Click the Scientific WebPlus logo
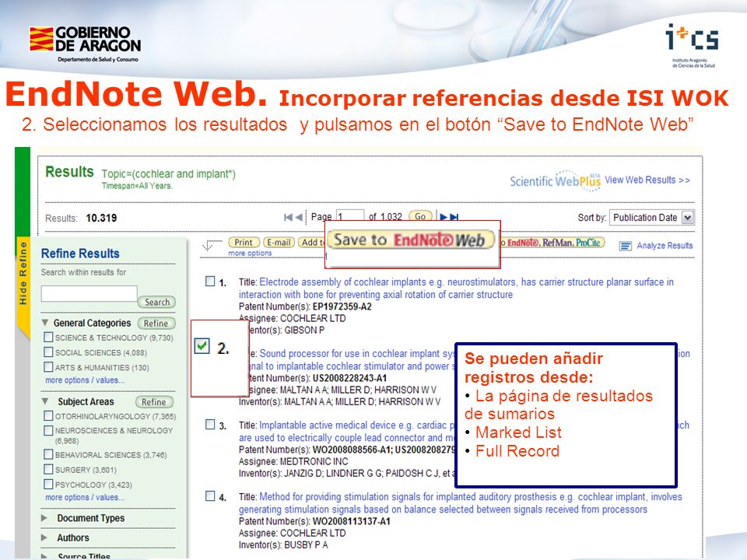Screen dimensions: 747x560 pos(555,180)
